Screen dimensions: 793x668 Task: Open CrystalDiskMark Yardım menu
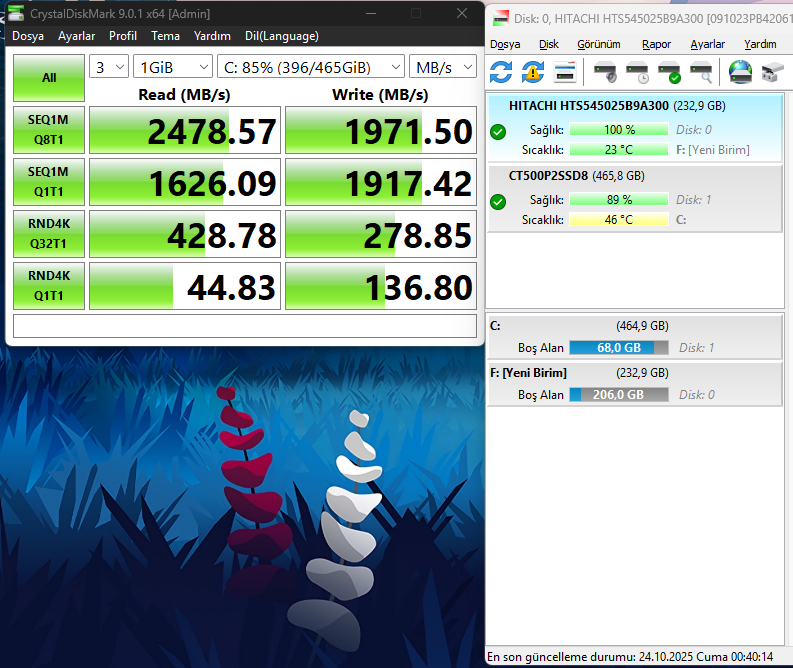(x=212, y=36)
